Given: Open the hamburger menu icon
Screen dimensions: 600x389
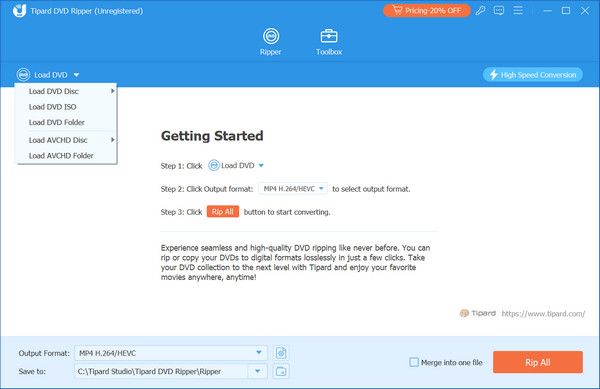Looking at the screenshot, I should [518, 10].
